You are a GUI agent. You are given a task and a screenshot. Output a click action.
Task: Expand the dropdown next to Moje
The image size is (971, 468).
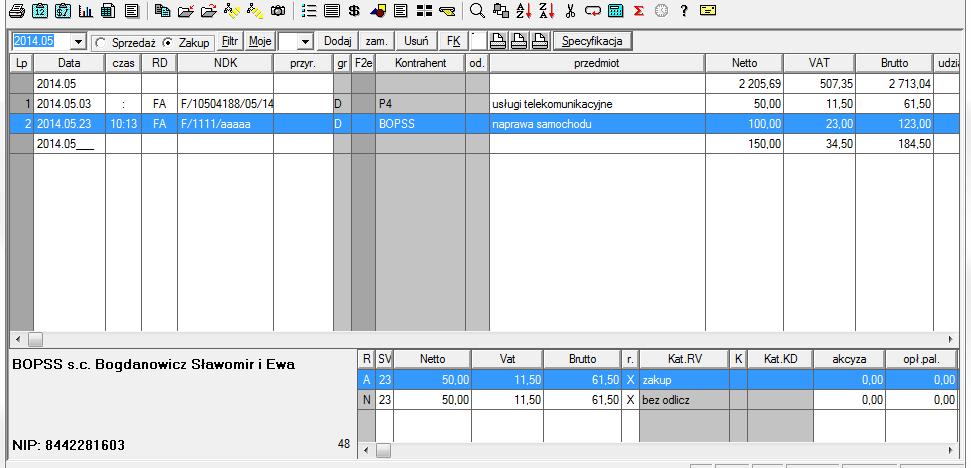[x=305, y=42]
